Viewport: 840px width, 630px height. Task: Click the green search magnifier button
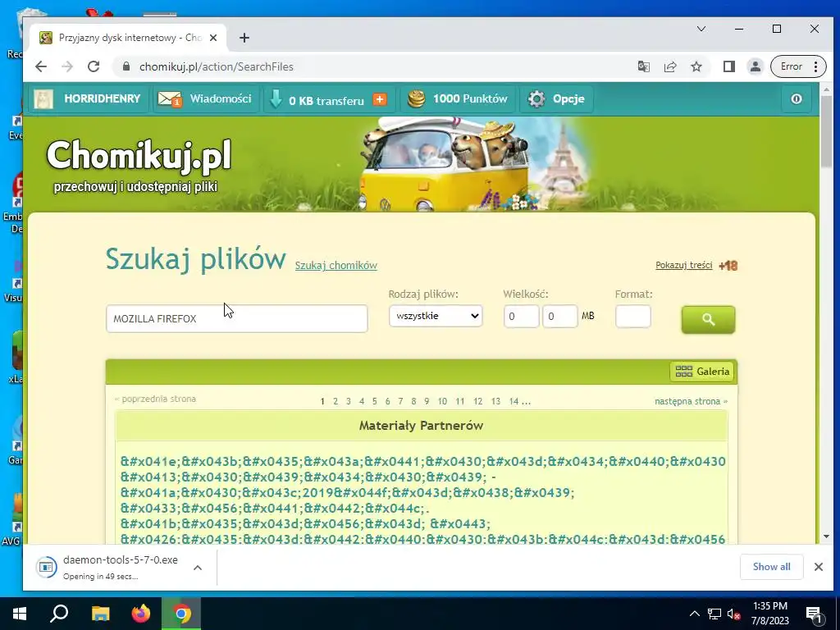(708, 320)
